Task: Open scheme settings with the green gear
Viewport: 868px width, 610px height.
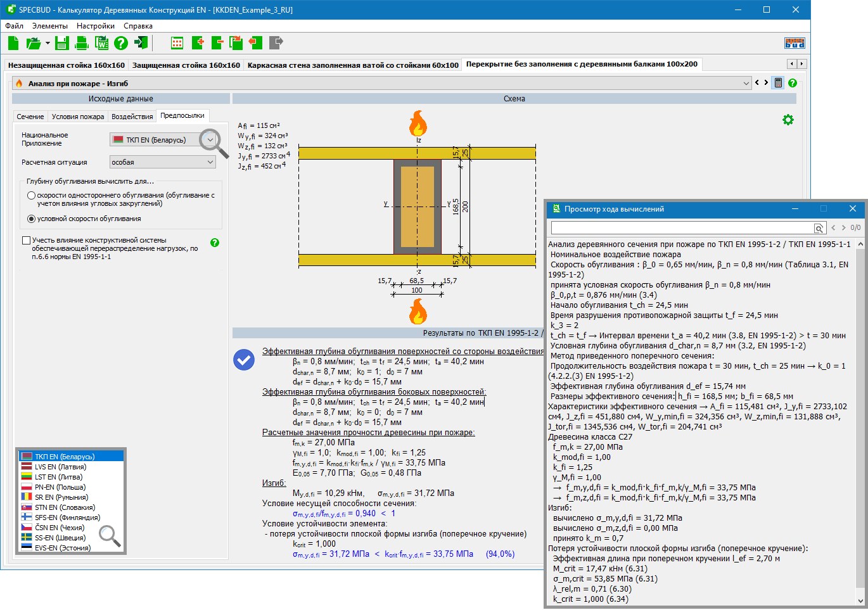Action: (788, 120)
